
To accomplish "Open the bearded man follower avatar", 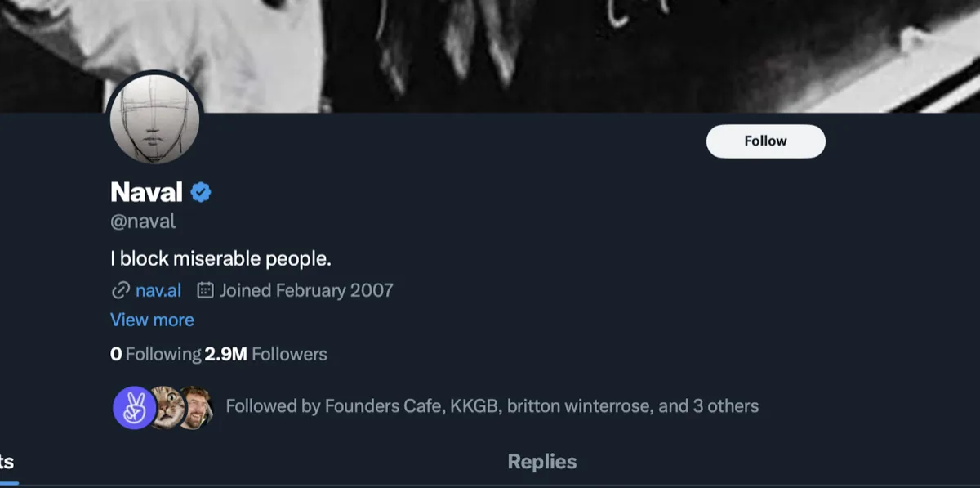I will point(197,408).
